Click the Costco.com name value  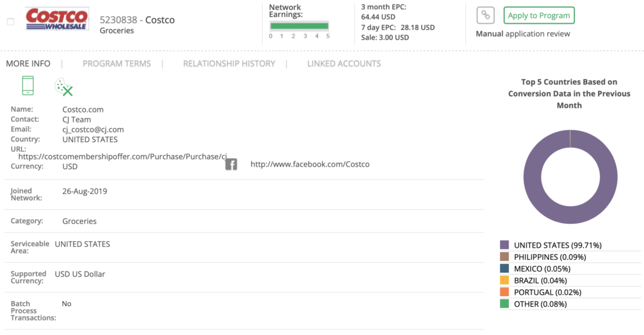83,109
